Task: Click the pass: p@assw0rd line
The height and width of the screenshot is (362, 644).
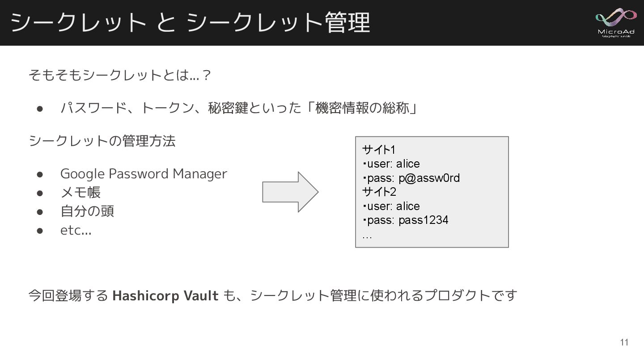Action: click(x=411, y=178)
